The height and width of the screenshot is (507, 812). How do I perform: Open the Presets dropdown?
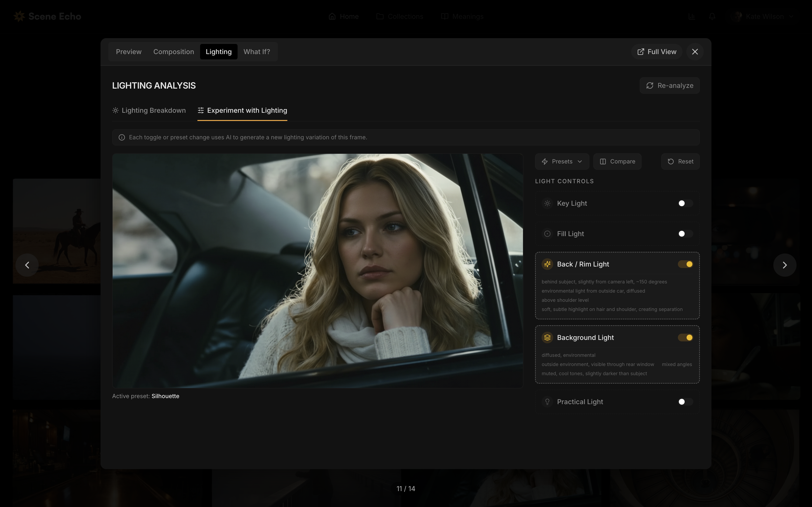coord(562,162)
